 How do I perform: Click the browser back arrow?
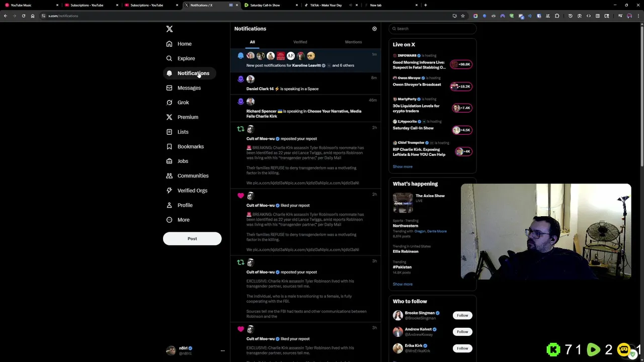pyautogui.click(x=6, y=16)
